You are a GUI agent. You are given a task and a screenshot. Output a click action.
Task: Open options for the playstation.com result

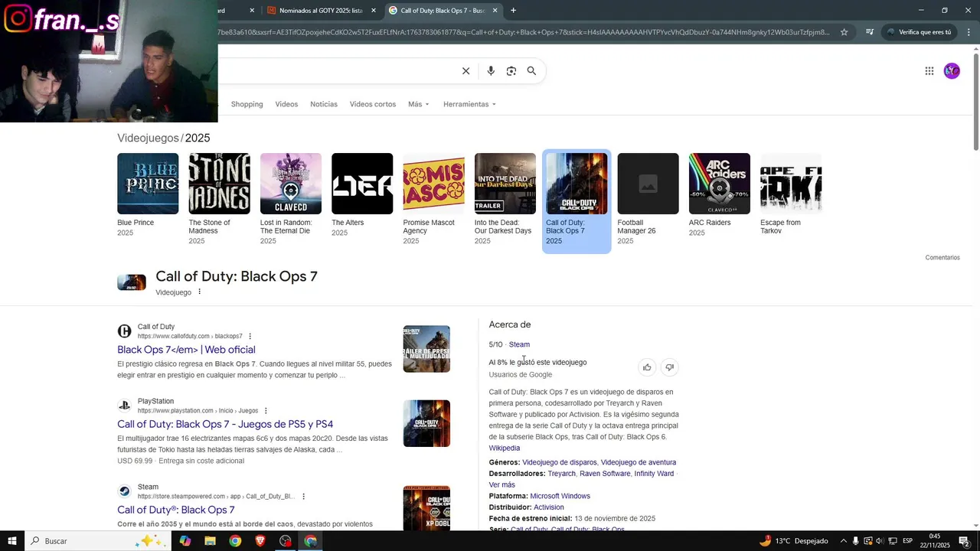point(266,411)
